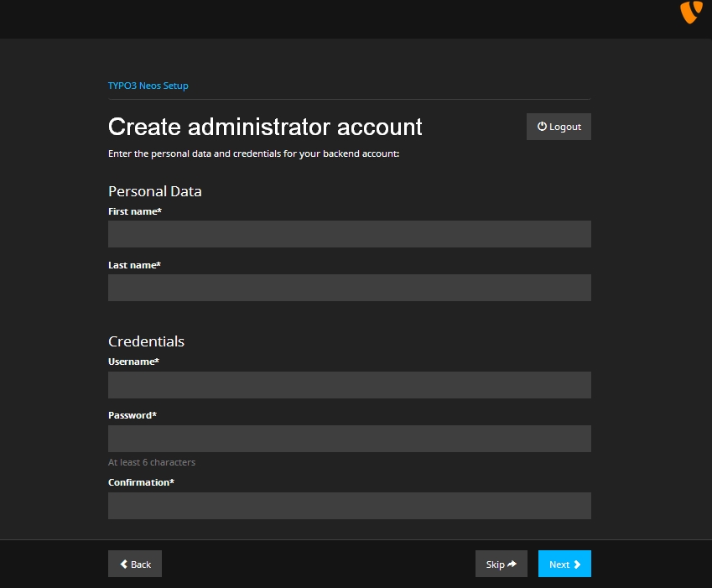Screen dimensions: 712x588
Task: Click the Create administrator account heading
Action: pos(265,127)
